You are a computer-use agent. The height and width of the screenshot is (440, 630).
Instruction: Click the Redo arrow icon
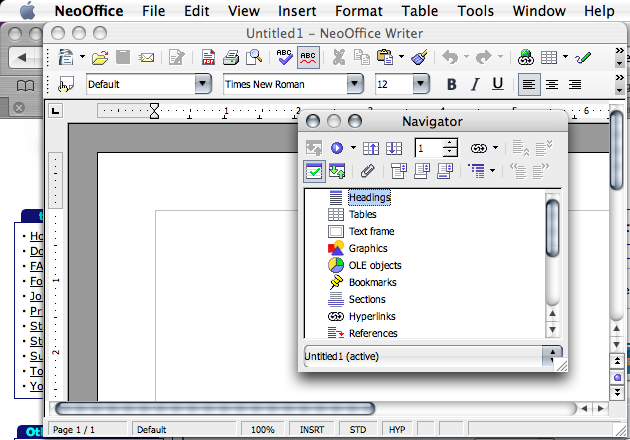click(484, 57)
